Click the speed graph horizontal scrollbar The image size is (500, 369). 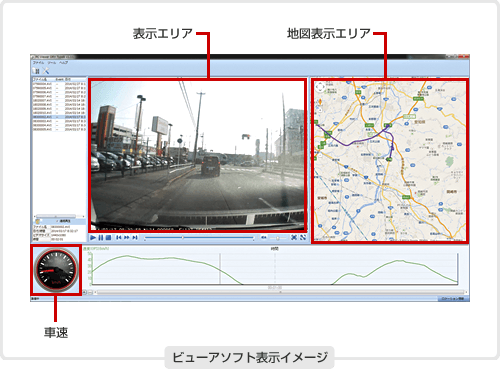[x=280, y=292]
